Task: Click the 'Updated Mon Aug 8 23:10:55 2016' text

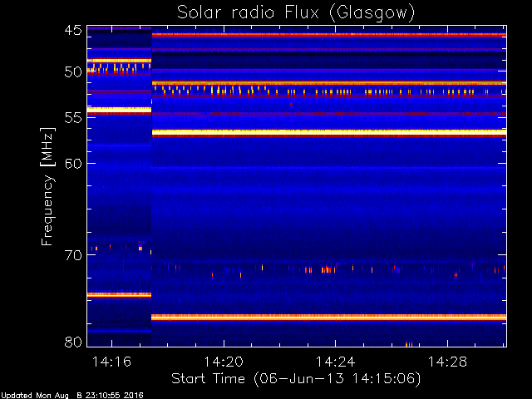Action: pyautogui.click(x=72, y=396)
